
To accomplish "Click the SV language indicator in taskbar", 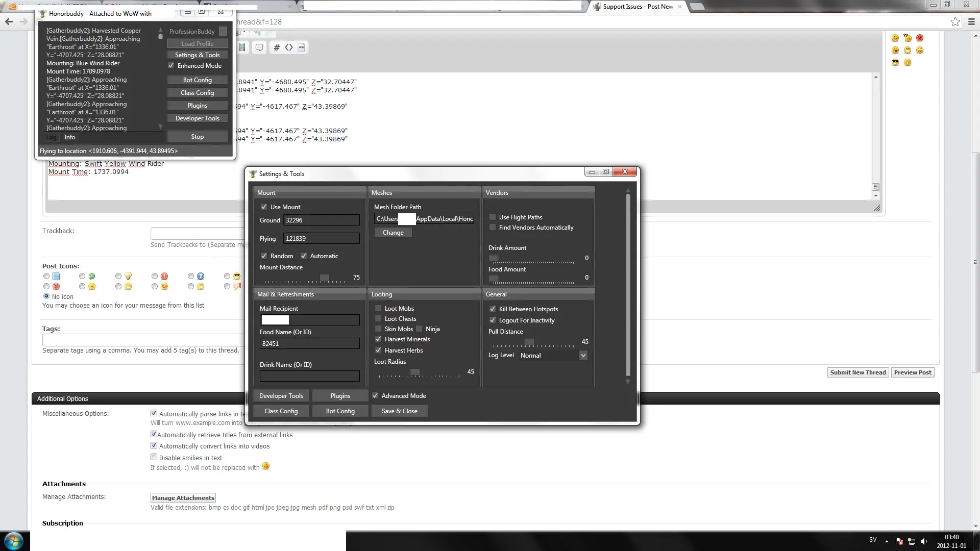I will [873, 540].
